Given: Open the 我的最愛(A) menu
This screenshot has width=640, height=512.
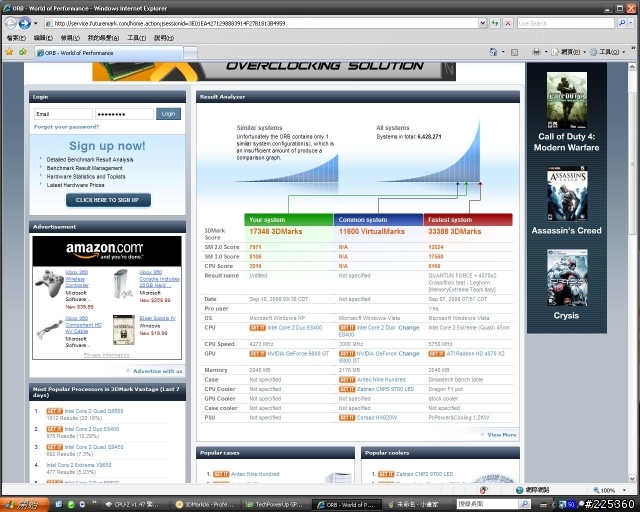Looking at the screenshot, I should 103,38.
